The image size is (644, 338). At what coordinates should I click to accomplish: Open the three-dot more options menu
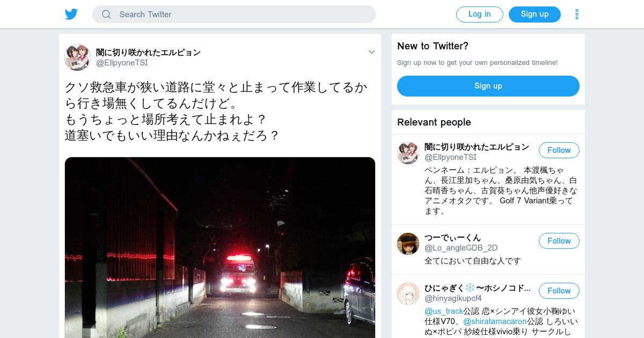coord(577,14)
